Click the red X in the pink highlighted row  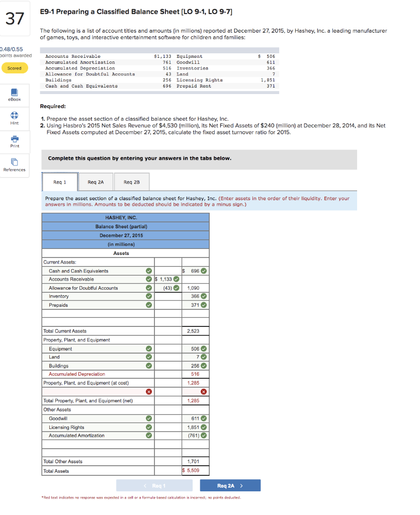(149, 391)
